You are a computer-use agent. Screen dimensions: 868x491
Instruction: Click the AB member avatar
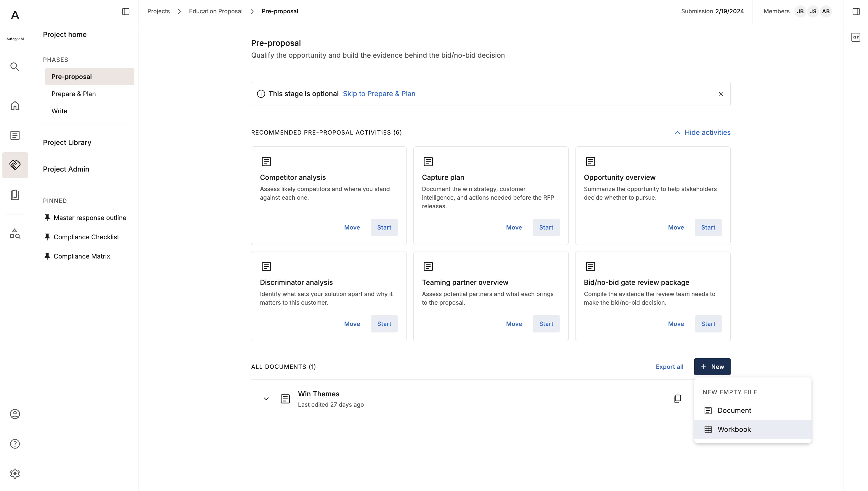coord(825,12)
